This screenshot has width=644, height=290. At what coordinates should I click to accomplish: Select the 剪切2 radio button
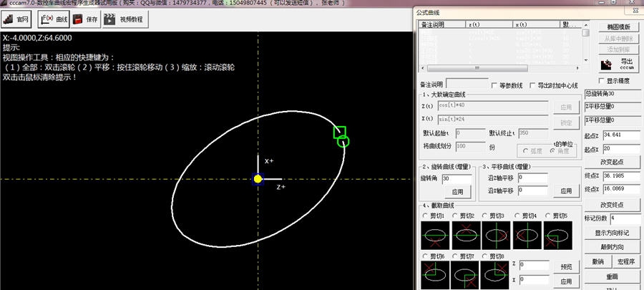click(454, 216)
